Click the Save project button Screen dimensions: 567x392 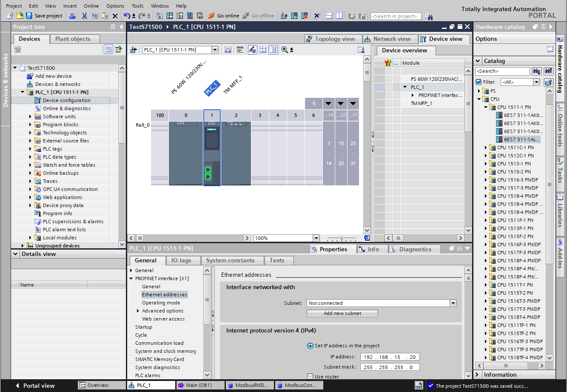pyautogui.click(x=44, y=16)
